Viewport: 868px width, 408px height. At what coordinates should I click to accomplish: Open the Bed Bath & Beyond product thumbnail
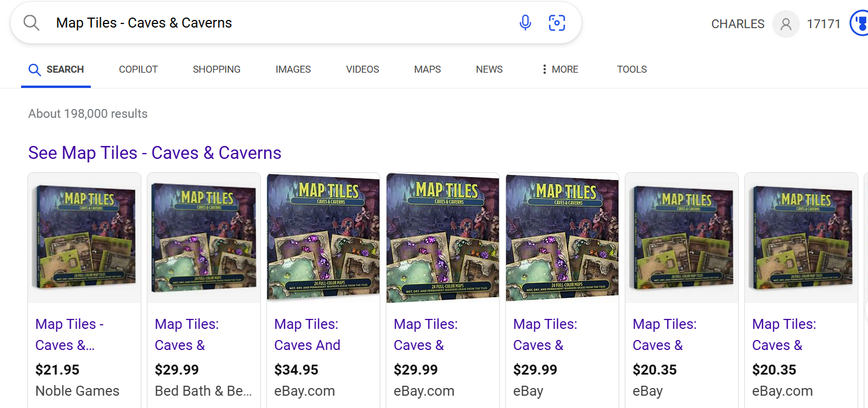click(204, 237)
